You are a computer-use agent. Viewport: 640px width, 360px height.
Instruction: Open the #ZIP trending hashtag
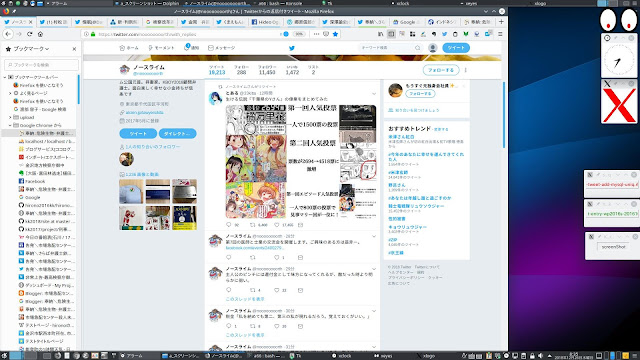(x=393, y=240)
